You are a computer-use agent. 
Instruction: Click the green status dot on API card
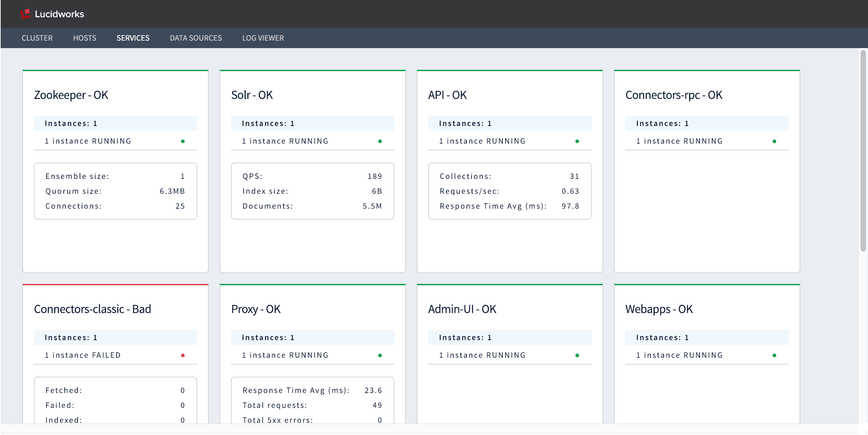tap(577, 141)
